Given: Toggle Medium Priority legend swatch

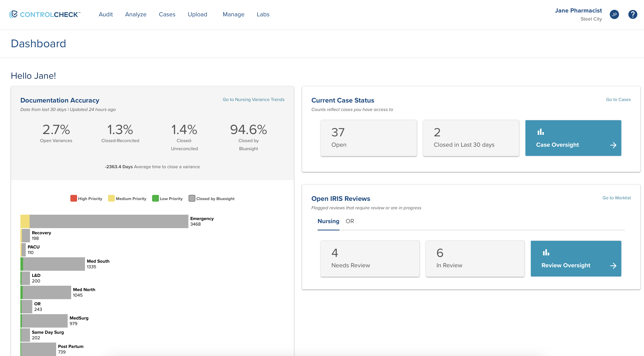Looking at the screenshot, I should pos(111,199).
